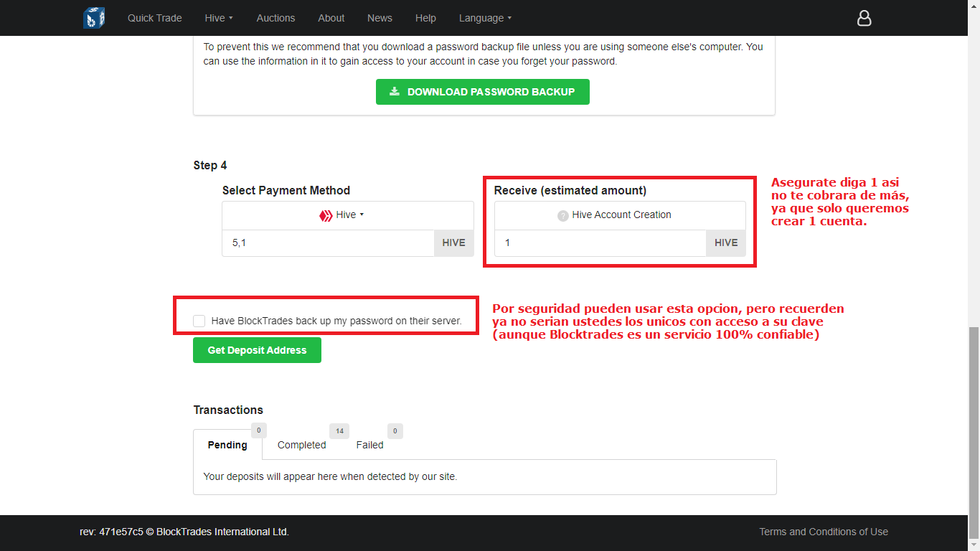
Task: Open the Language dropdown menu
Action: [x=485, y=18]
